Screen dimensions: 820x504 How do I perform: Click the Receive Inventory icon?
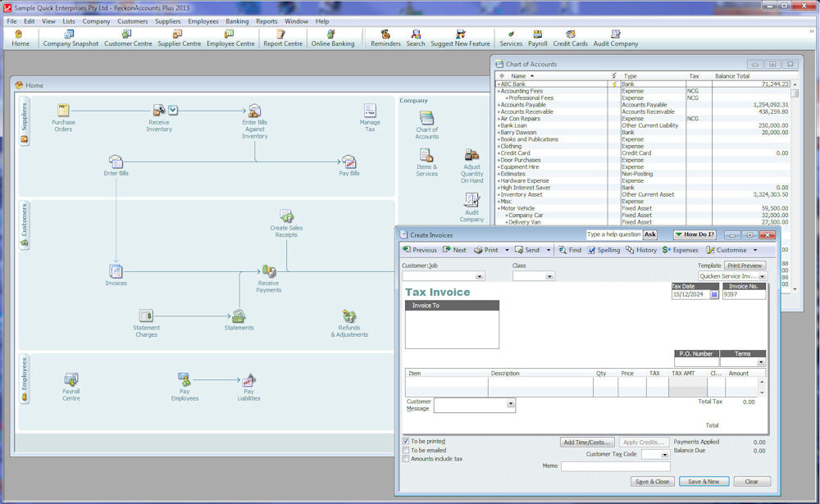159,111
